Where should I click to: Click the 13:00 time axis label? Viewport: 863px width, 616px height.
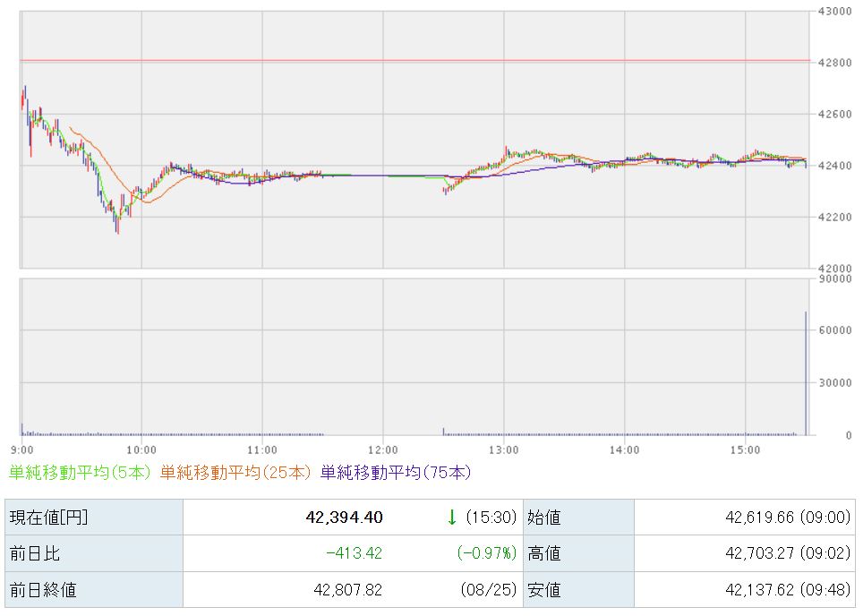pyautogui.click(x=504, y=449)
